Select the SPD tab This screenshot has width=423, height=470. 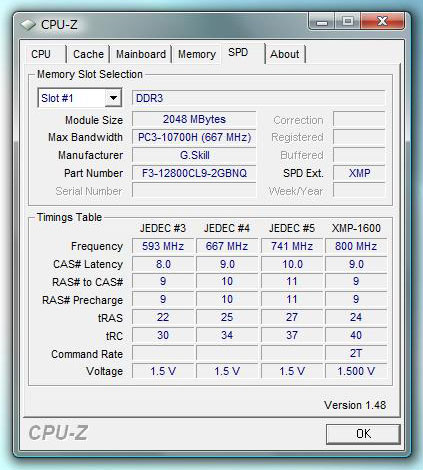tap(242, 53)
